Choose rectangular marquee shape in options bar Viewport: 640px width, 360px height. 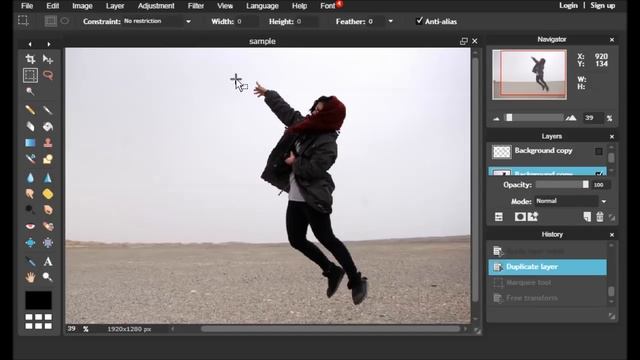51,21
